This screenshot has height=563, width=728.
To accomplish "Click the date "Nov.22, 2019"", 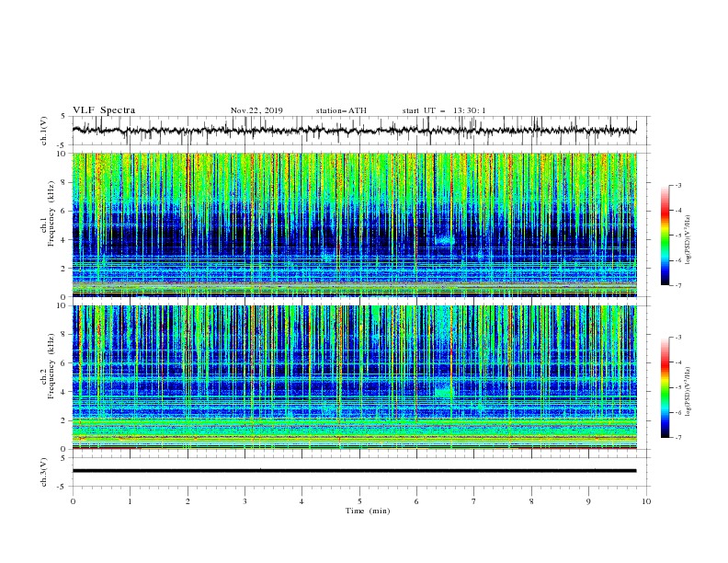I will (x=256, y=110).
